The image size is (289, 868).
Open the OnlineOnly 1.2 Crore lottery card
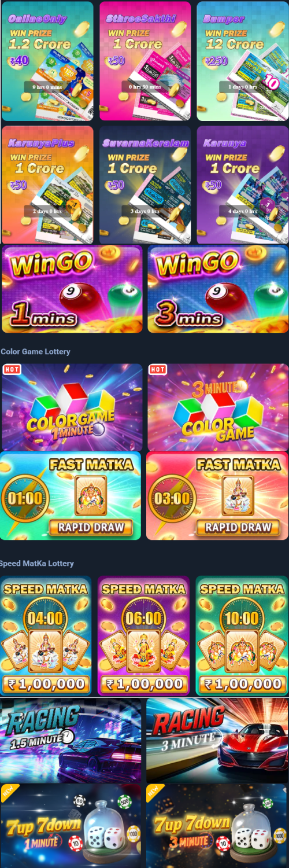pyautogui.click(x=47, y=61)
